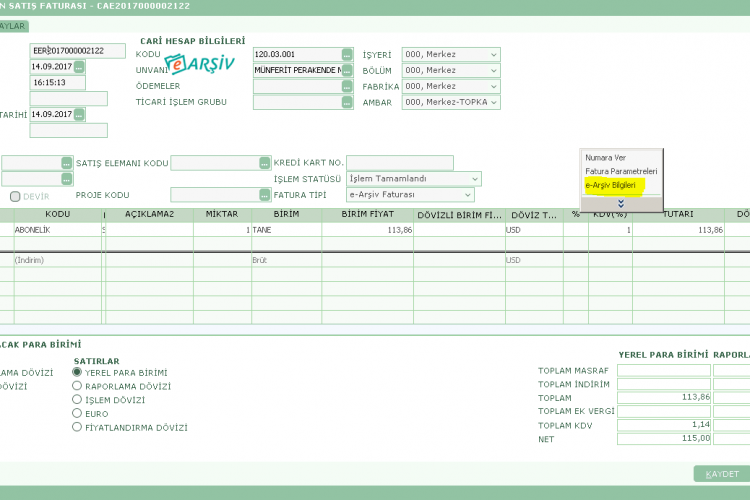Click the Satış Elemanı Kodu lookup button
Viewport: 750px width, 500px height.
click(x=265, y=163)
